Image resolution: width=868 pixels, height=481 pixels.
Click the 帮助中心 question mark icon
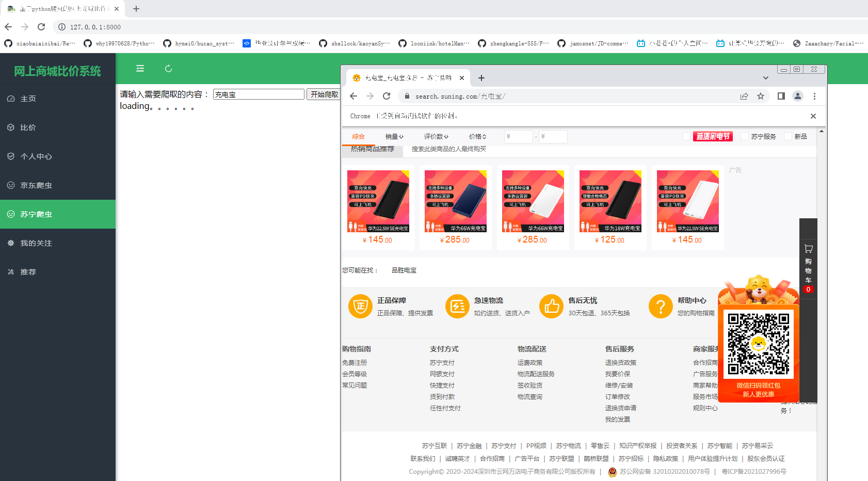(x=661, y=307)
